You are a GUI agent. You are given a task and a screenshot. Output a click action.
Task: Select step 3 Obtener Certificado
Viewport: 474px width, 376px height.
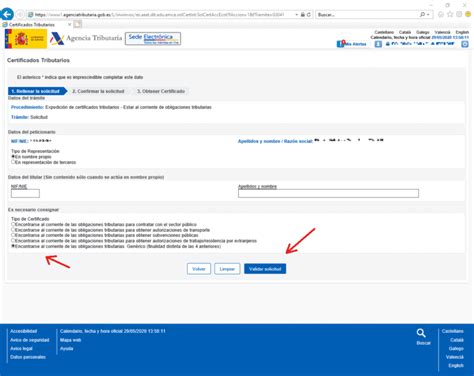(x=161, y=91)
